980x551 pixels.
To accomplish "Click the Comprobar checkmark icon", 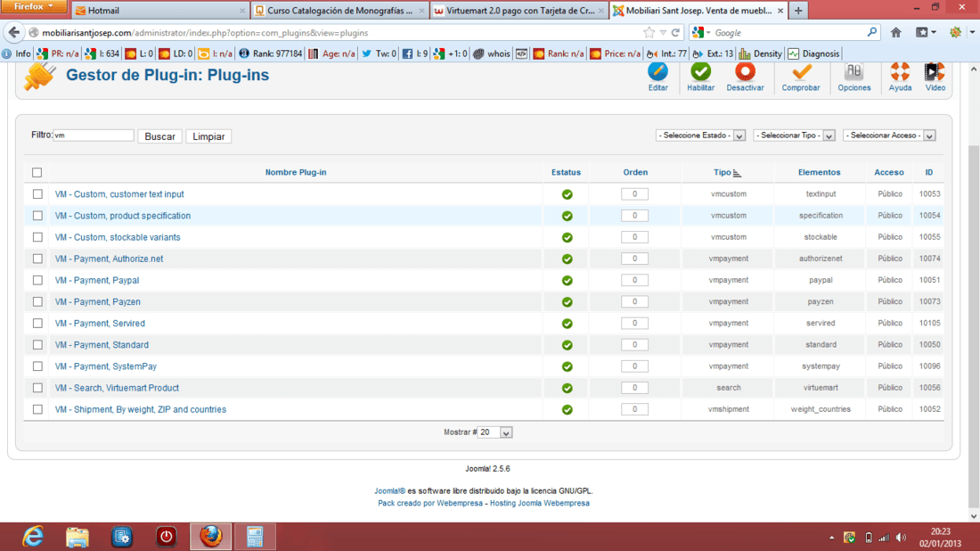I will pyautogui.click(x=801, y=72).
